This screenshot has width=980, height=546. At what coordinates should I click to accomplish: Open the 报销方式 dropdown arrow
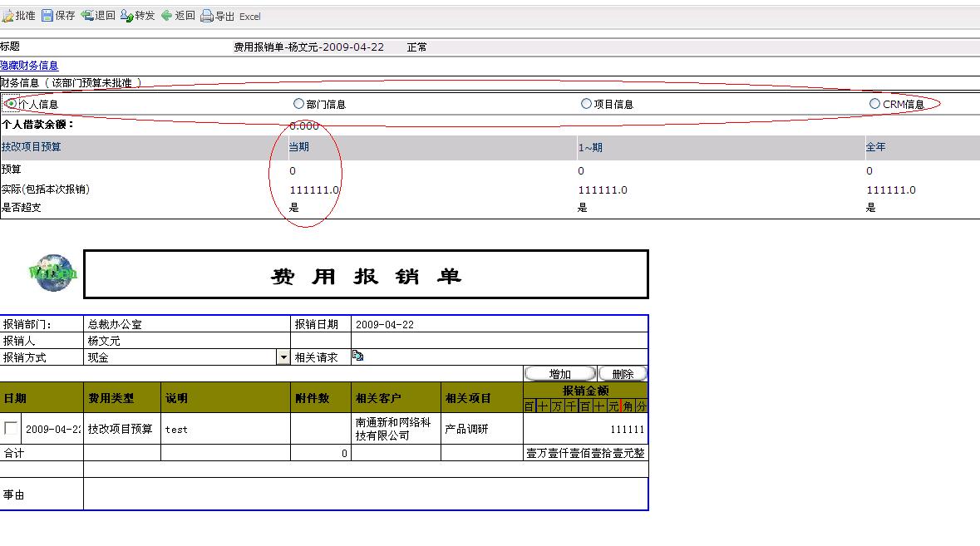point(283,357)
